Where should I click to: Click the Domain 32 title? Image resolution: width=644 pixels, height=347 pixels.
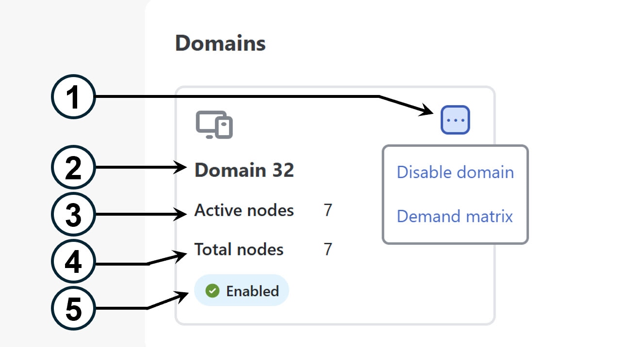point(245,170)
